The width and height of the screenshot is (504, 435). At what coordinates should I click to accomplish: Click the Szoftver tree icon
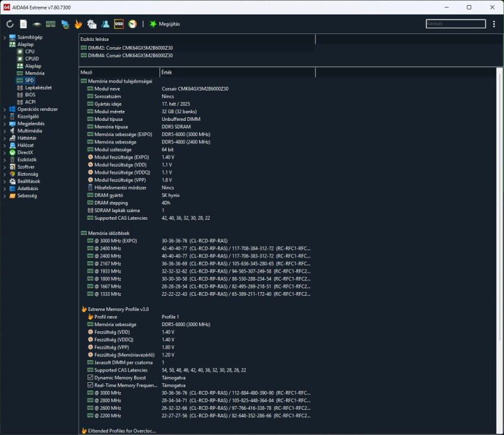[x=12, y=167]
